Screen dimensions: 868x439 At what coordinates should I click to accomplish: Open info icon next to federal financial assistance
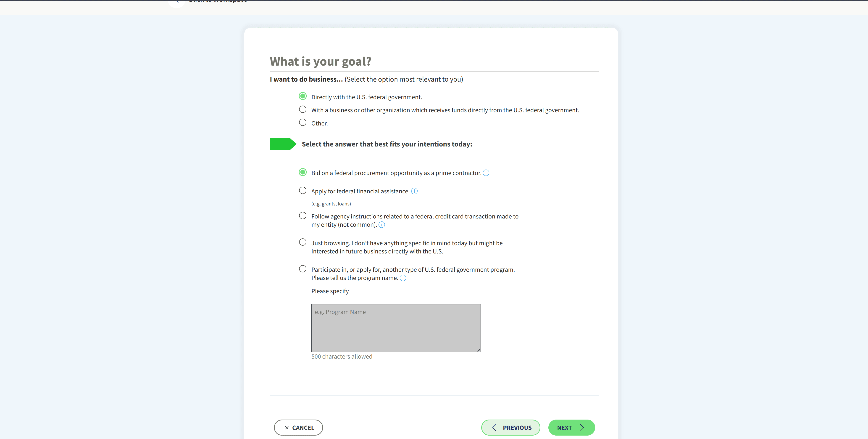click(x=414, y=191)
